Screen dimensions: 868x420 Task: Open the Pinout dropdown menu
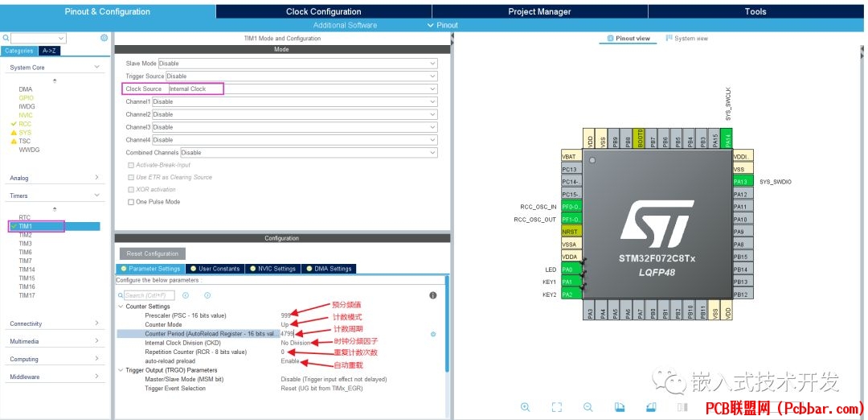(x=443, y=25)
